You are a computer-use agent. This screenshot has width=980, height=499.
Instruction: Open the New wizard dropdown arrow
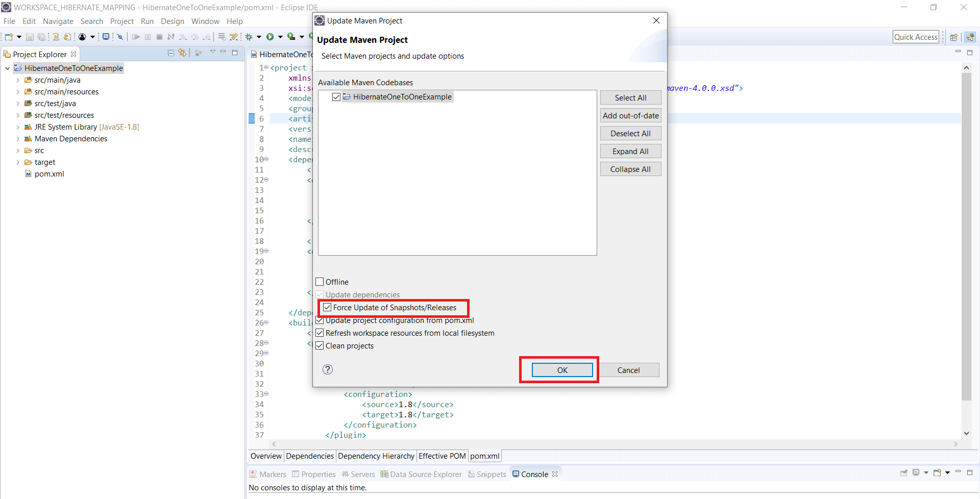coord(19,37)
